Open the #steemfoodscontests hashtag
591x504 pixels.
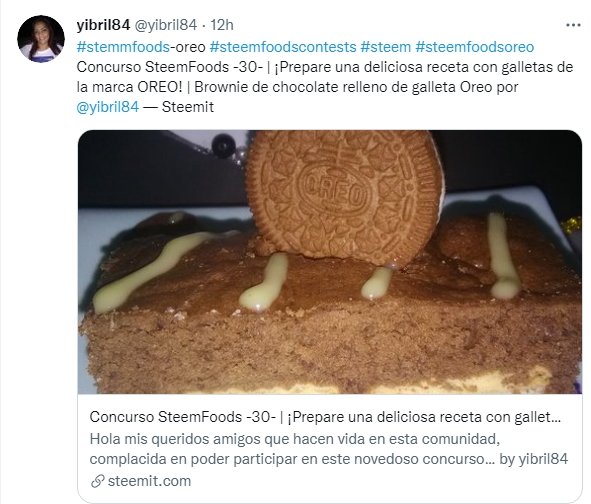tap(283, 47)
